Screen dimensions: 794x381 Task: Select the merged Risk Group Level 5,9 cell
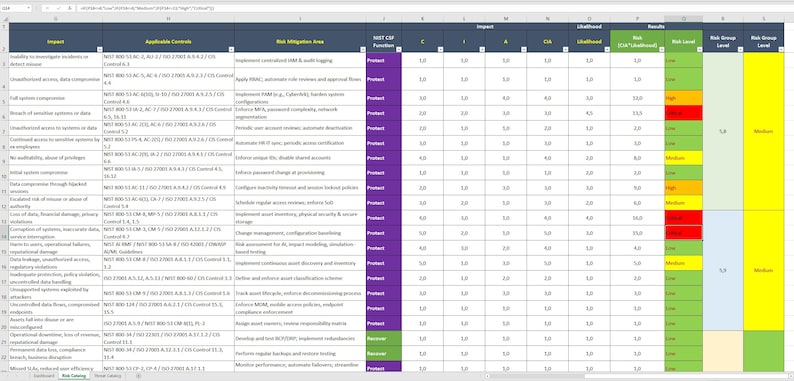point(723,271)
